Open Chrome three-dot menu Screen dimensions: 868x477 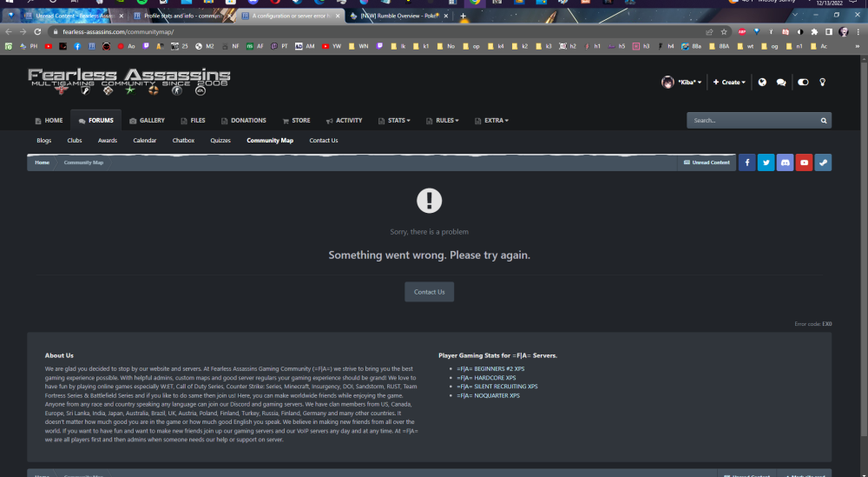point(858,31)
